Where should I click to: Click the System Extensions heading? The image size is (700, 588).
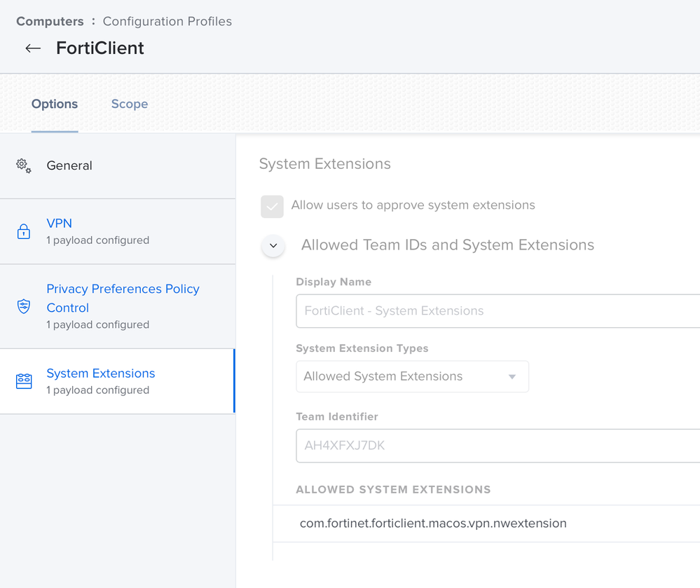point(325,164)
